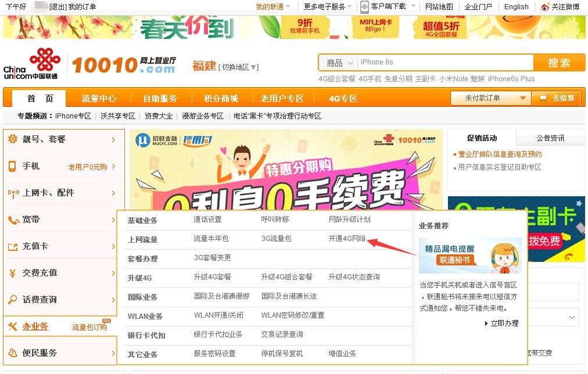Expand the 更多电子服务 dropdown

[x=328, y=7]
